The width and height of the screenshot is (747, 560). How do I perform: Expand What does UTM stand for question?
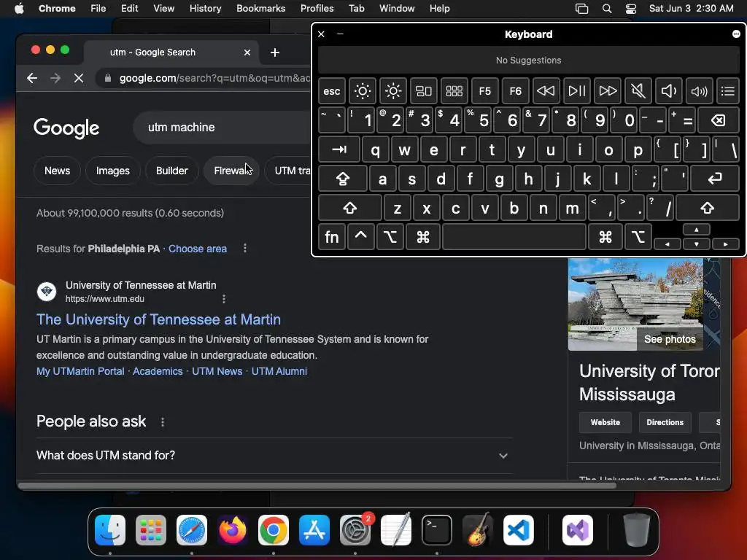click(274, 455)
